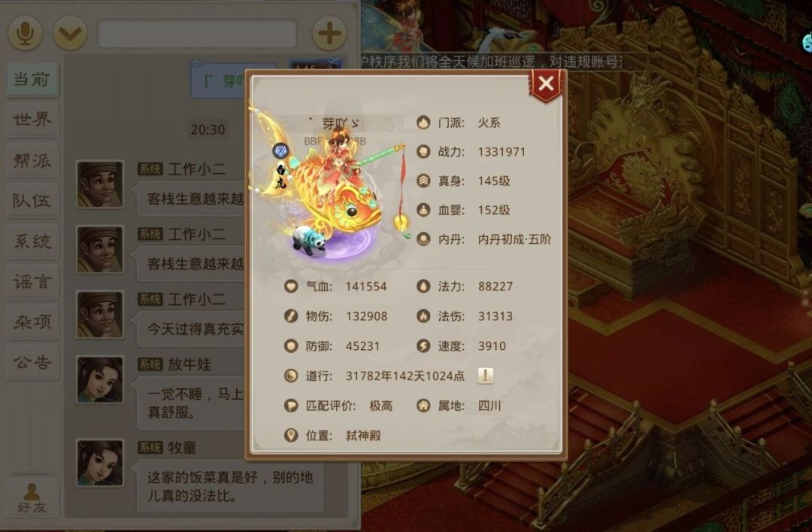Open the 公告 announcements tab
This screenshot has height=532, width=812.
pyautogui.click(x=32, y=362)
